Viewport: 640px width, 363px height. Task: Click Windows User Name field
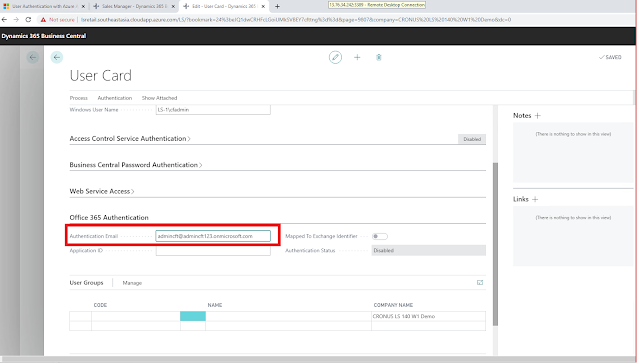point(213,109)
